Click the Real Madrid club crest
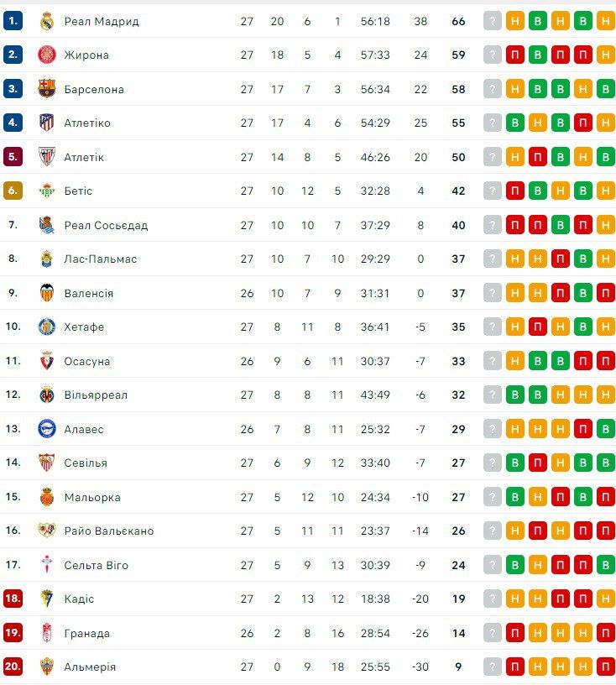 point(47,21)
